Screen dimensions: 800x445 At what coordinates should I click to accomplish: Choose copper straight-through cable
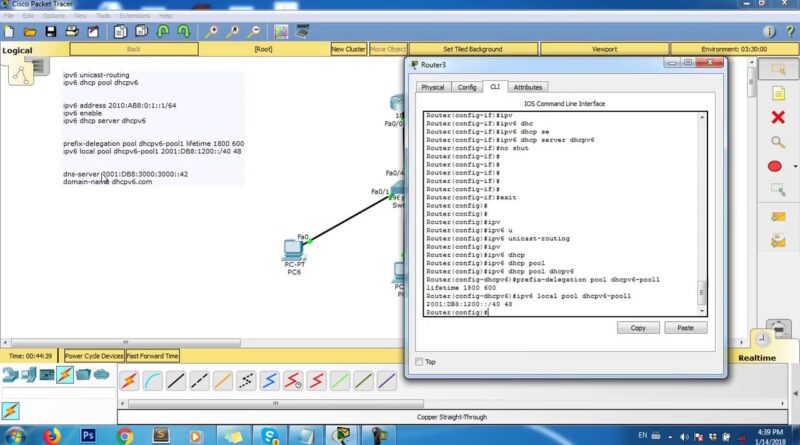click(176, 381)
